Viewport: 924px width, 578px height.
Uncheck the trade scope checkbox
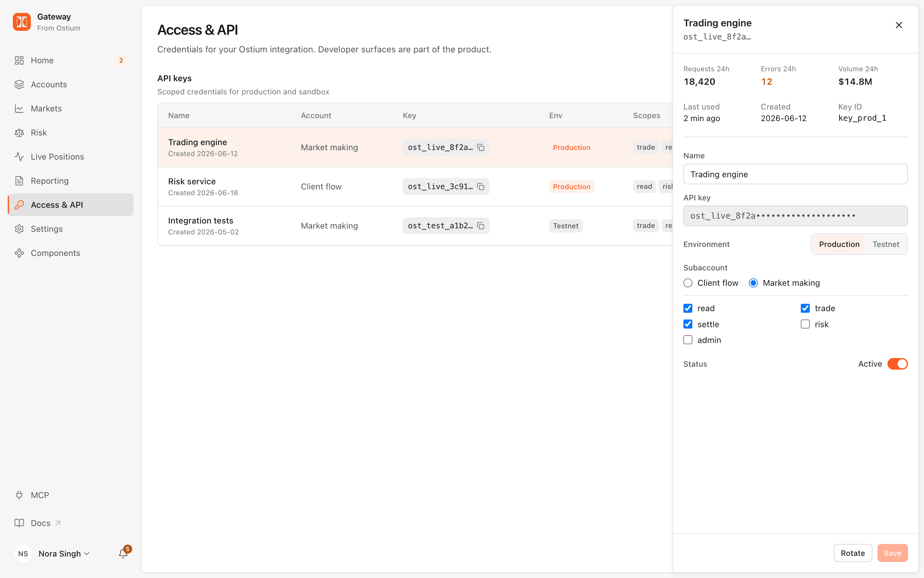point(805,308)
